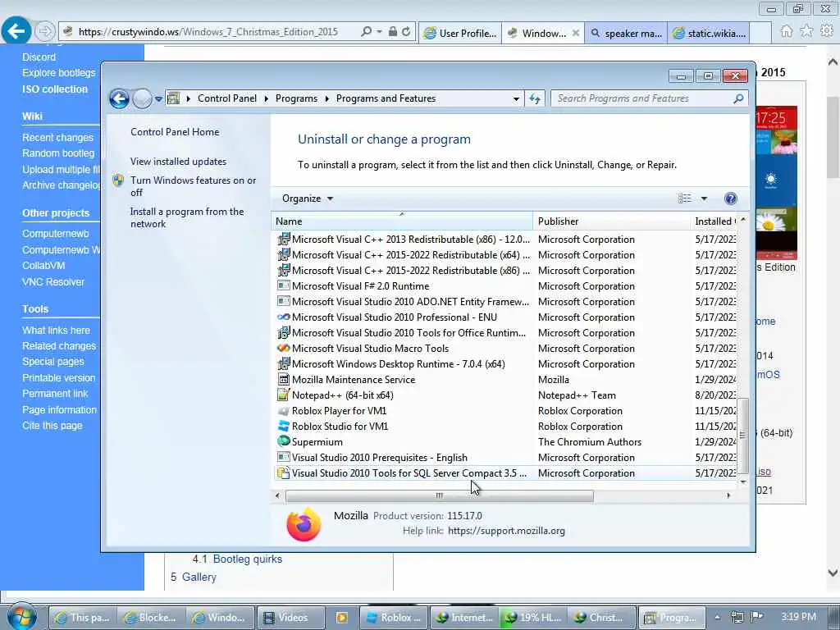The height and width of the screenshot is (630, 840).
Task: Open the IE tools gear icon
Action: 827,32
